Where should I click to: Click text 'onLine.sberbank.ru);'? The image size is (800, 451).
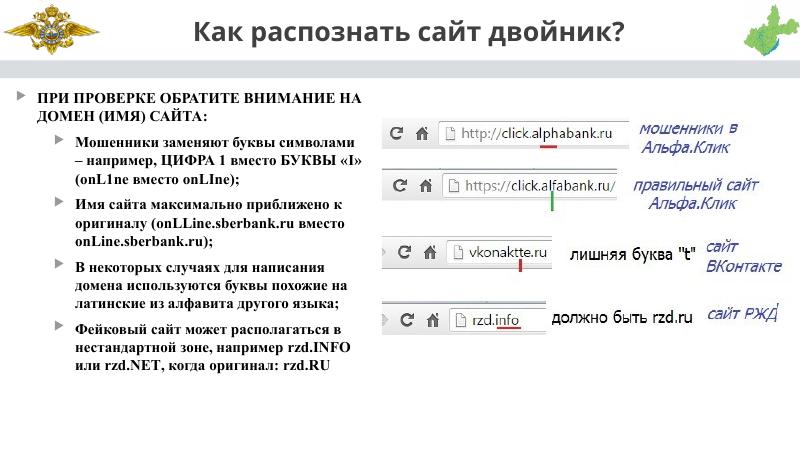click(x=144, y=241)
